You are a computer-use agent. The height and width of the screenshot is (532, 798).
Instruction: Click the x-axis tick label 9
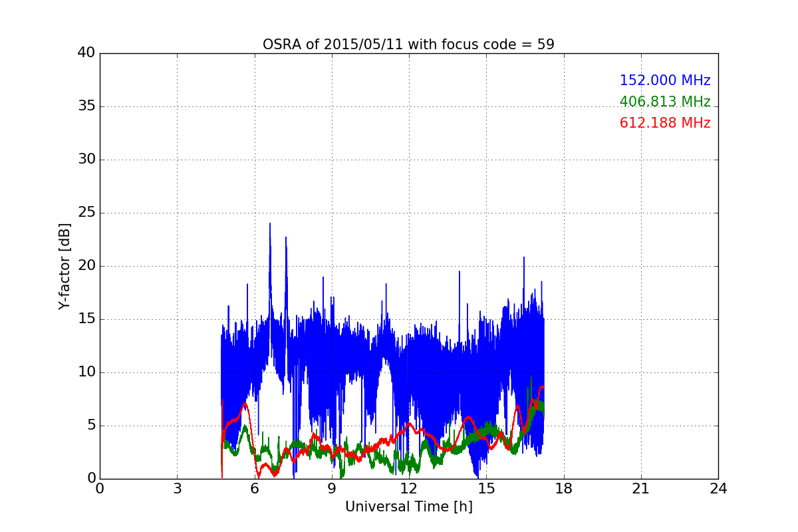pos(331,489)
